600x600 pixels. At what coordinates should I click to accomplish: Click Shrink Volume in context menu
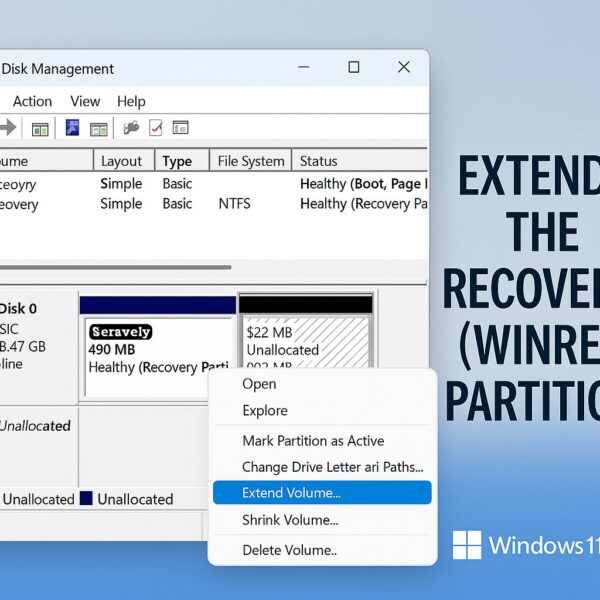tap(322, 520)
